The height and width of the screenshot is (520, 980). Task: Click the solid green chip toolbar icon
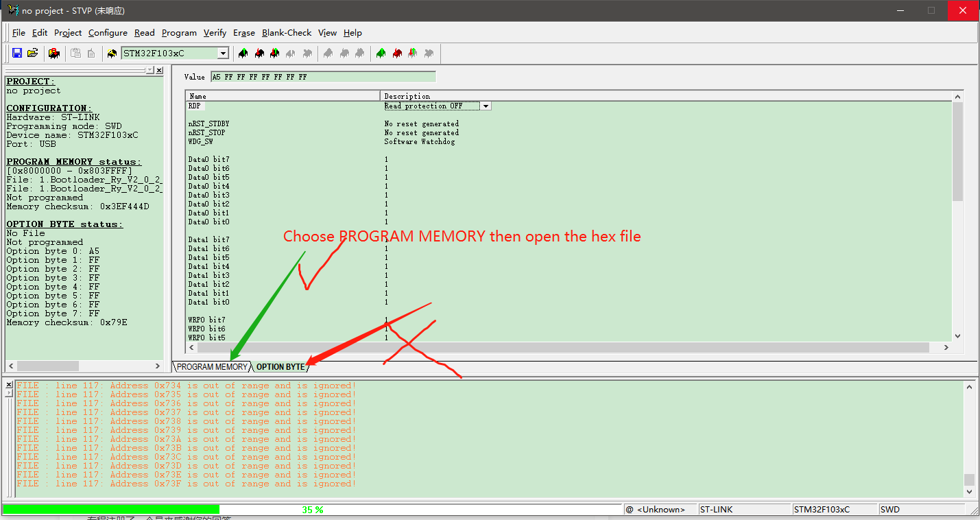click(x=381, y=53)
